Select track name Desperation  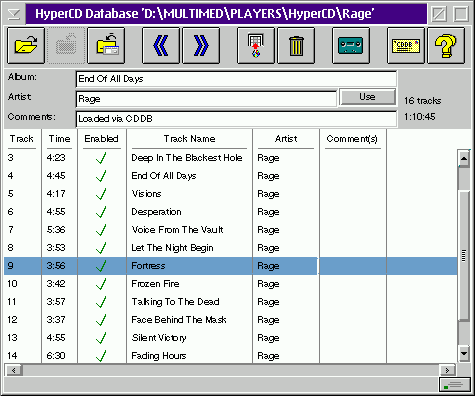tap(156, 212)
